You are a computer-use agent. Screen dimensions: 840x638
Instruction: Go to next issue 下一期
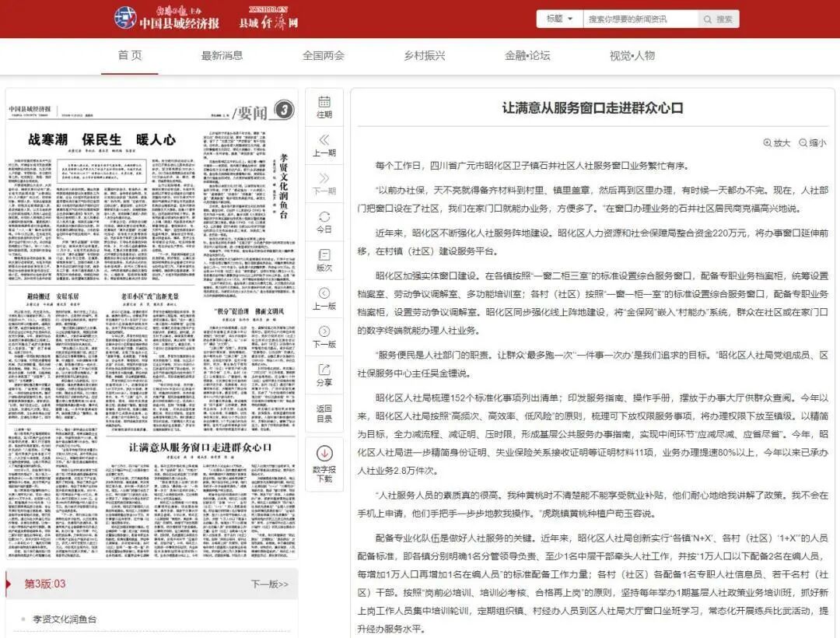tap(324, 184)
